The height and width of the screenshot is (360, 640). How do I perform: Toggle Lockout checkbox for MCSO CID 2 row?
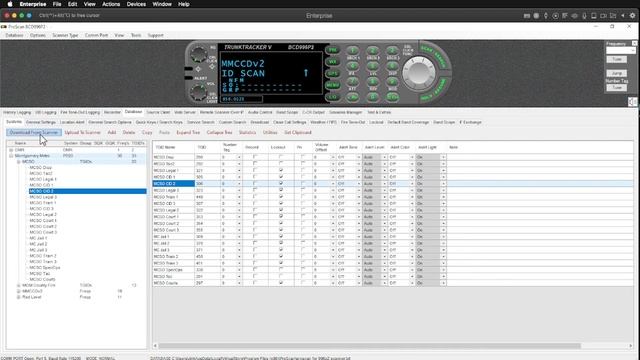click(x=281, y=184)
